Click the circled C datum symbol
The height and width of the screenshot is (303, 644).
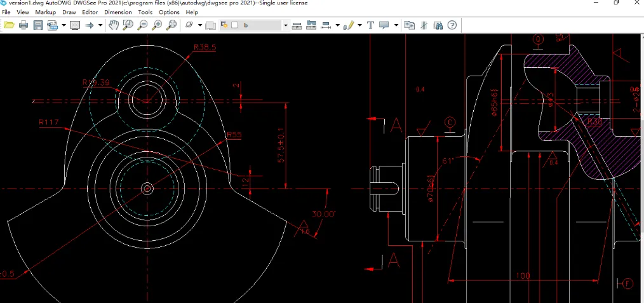pos(450,123)
